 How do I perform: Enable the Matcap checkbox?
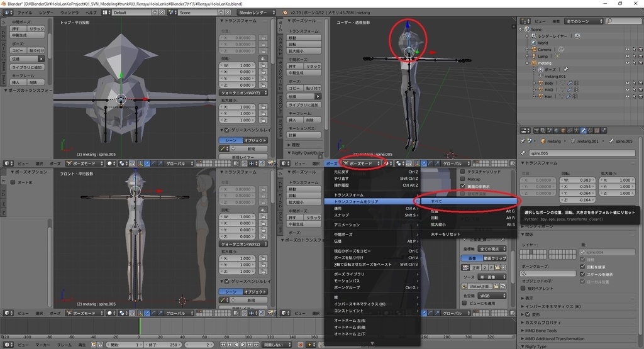[x=462, y=179]
